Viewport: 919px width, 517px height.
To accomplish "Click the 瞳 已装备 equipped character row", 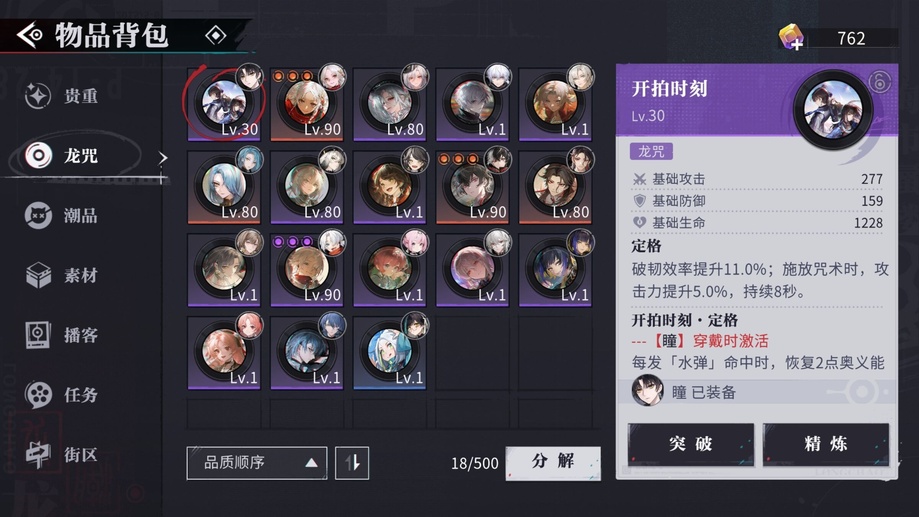I will click(x=757, y=392).
